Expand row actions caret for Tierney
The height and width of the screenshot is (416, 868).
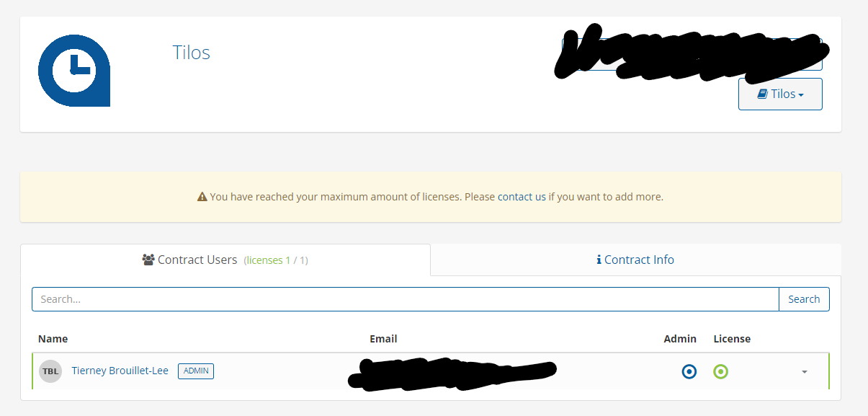point(804,372)
